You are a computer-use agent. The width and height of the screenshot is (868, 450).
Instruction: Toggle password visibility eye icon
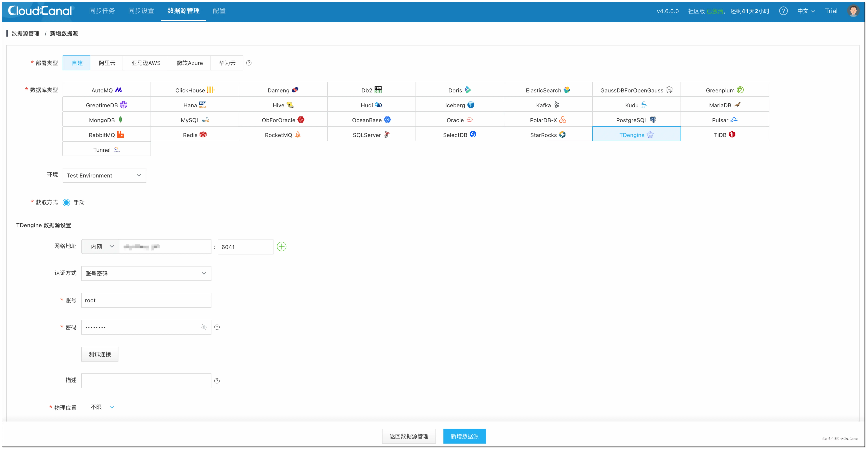click(x=204, y=327)
